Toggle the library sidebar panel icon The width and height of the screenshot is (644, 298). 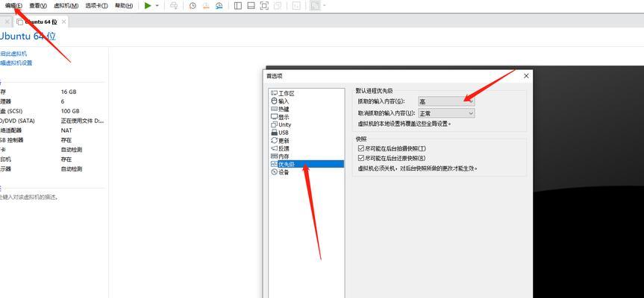[x=237, y=6]
